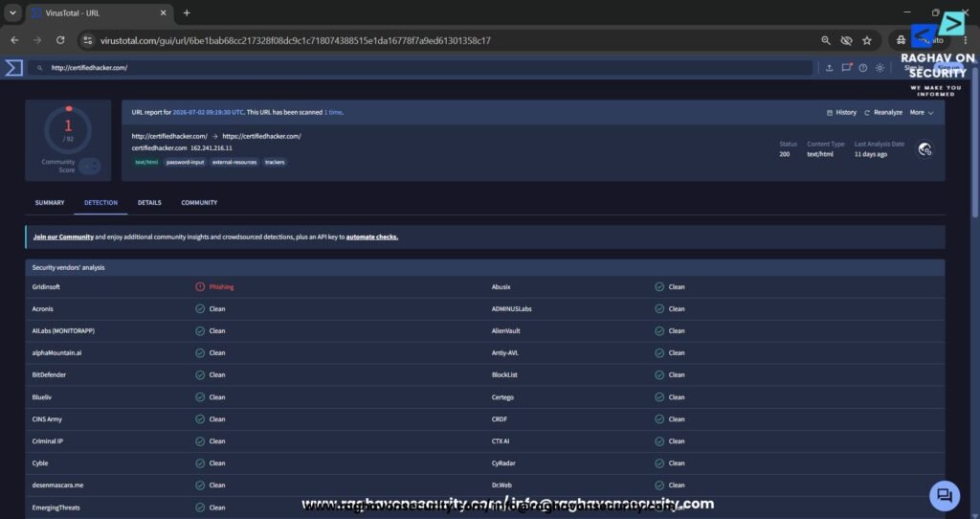
Task: Open the Chrome three-dot menu
Action: point(965,40)
